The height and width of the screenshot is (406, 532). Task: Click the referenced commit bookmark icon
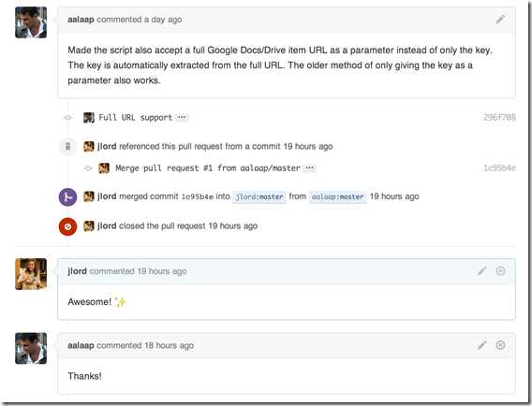[x=67, y=147]
